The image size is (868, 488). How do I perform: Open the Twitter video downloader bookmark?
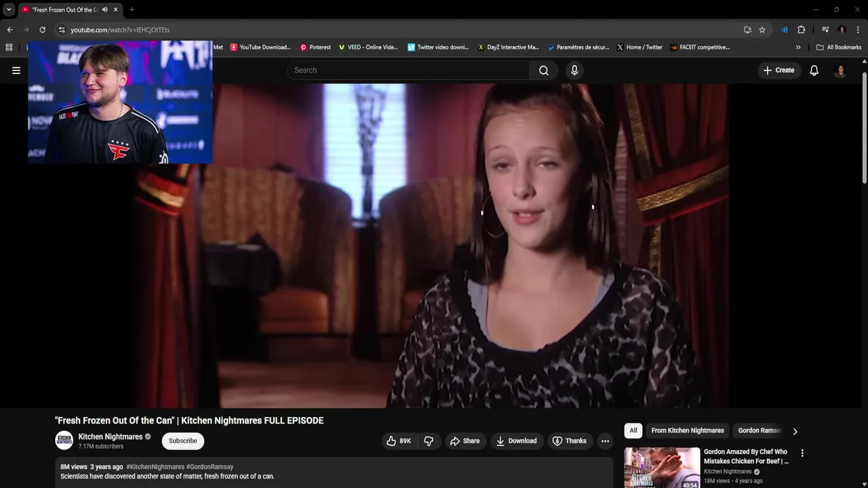point(438,47)
